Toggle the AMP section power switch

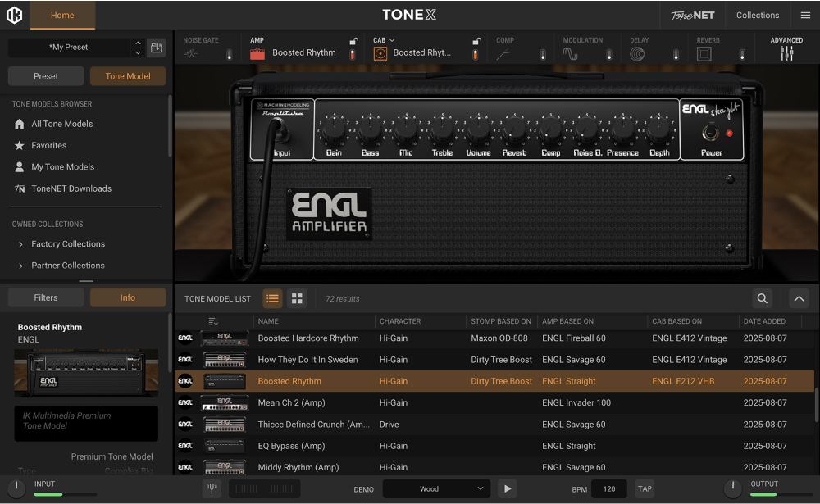coord(353,55)
